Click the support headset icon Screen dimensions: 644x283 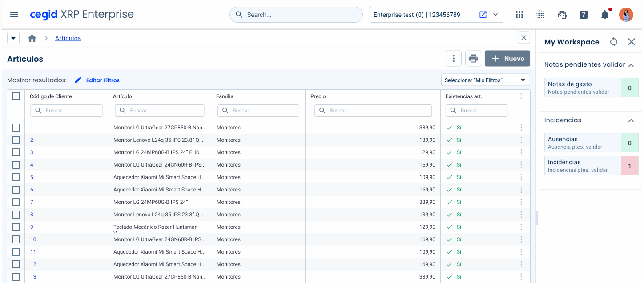click(562, 15)
